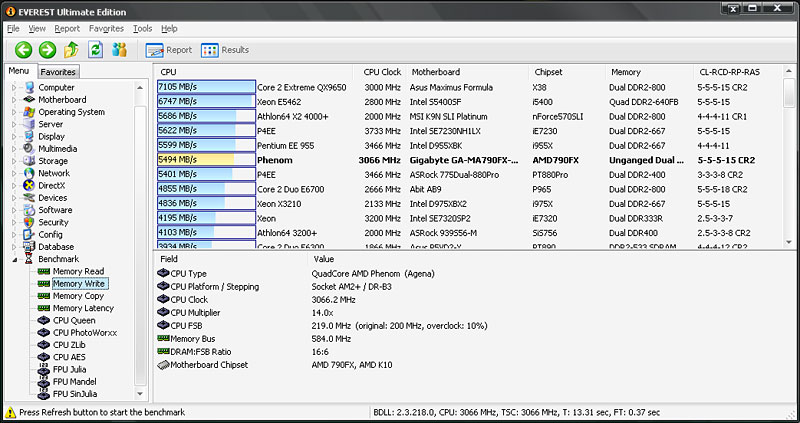Select the Motherboard icon in tree
Image resolution: width=800 pixels, height=423 pixels.
(30, 99)
